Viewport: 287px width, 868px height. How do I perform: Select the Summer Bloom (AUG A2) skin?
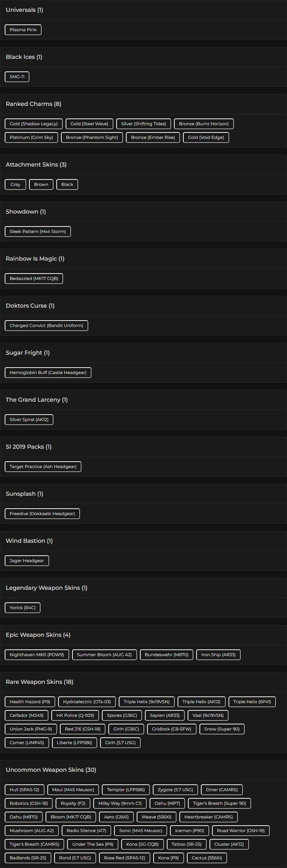click(x=104, y=655)
